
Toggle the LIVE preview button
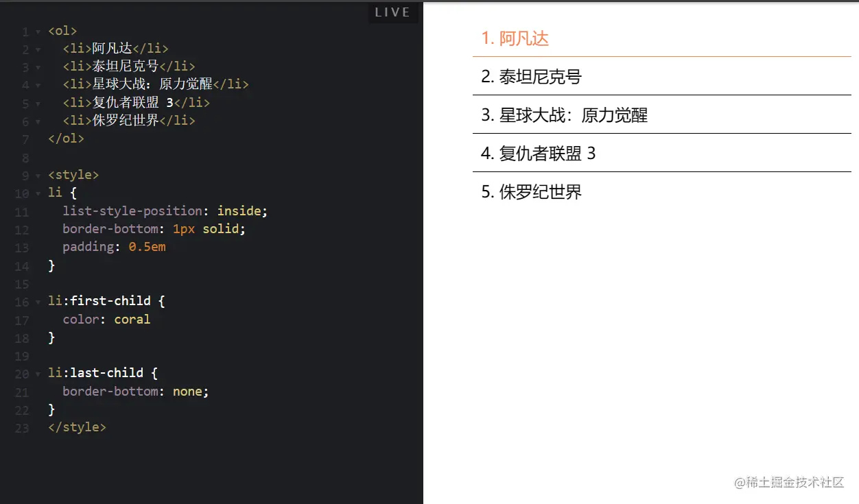[x=393, y=12]
